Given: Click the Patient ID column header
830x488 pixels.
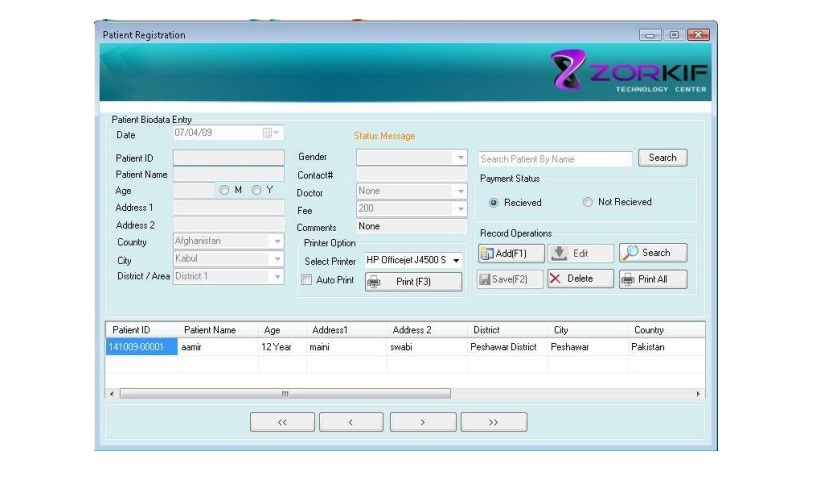Looking at the screenshot, I should [x=142, y=330].
